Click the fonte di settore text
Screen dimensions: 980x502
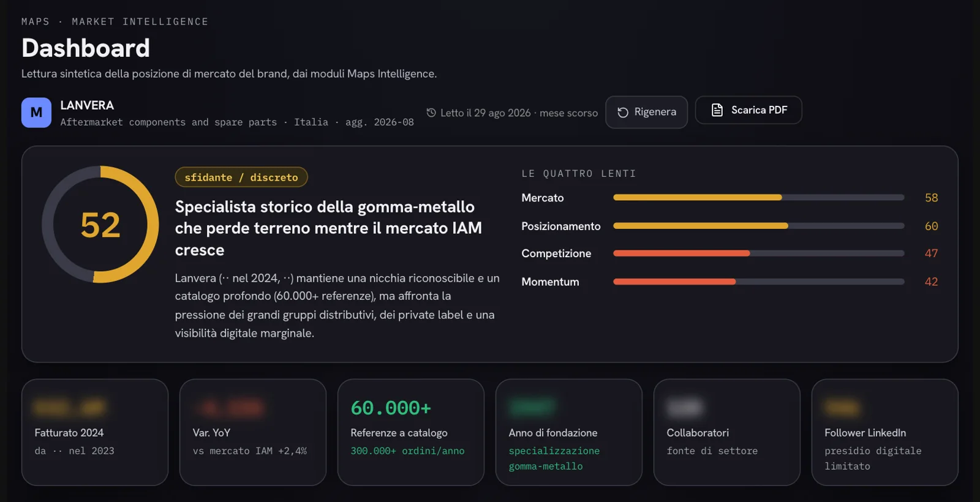pos(712,451)
